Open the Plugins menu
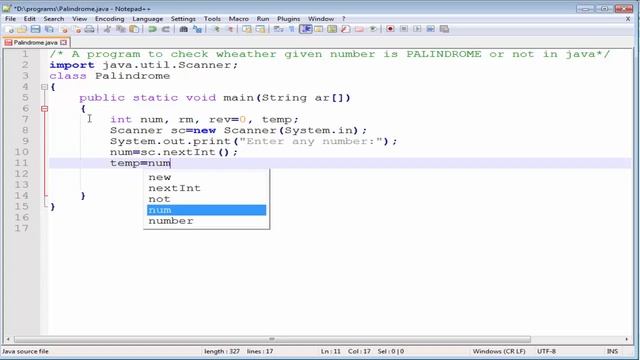Screen dimensions: 640x360 (289, 19)
